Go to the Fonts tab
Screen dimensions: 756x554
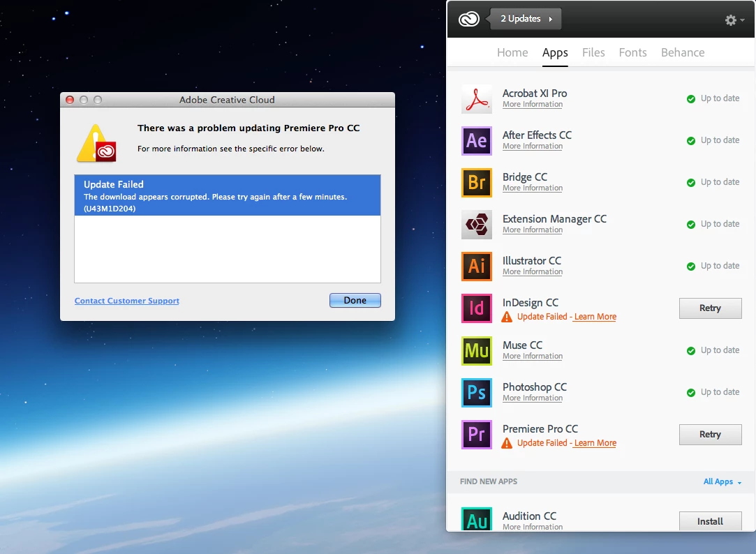[x=632, y=52]
